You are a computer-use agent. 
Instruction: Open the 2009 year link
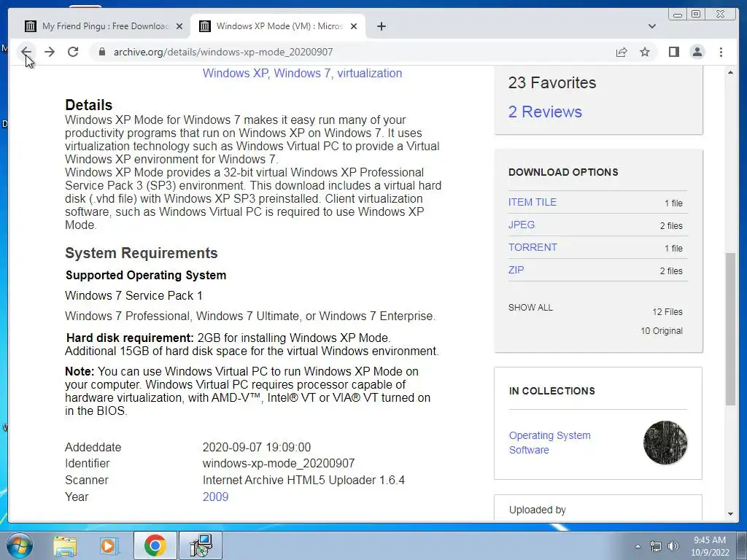click(x=215, y=497)
